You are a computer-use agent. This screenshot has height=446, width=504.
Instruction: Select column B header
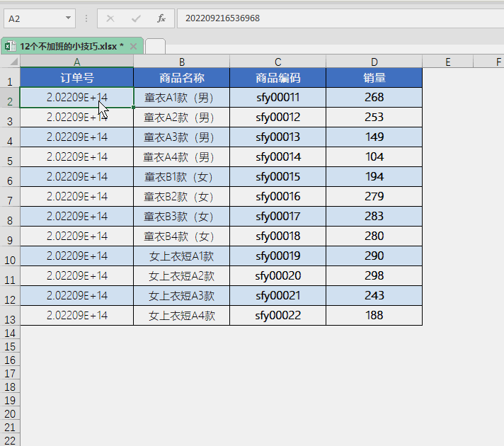tap(181, 62)
